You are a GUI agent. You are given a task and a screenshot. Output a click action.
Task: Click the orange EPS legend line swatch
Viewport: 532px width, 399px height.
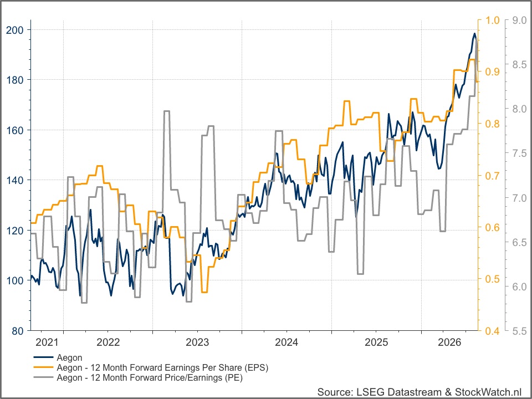click(43, 367)
